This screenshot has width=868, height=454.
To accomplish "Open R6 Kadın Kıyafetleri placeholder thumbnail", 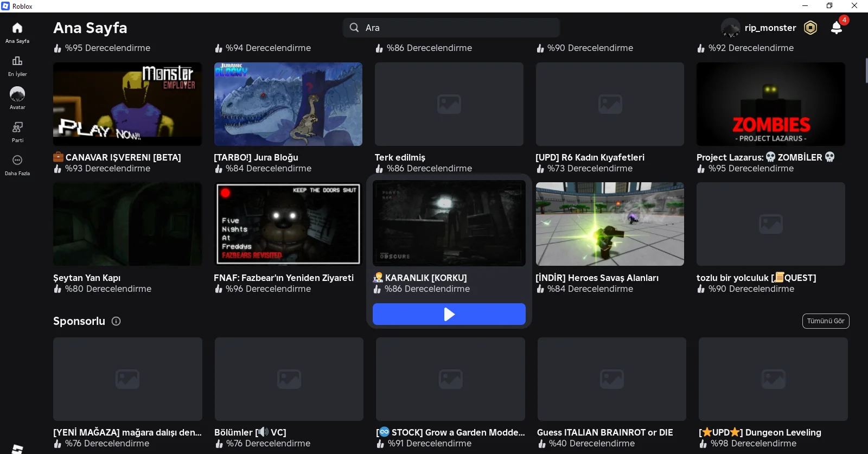I will tap(610, 104).
